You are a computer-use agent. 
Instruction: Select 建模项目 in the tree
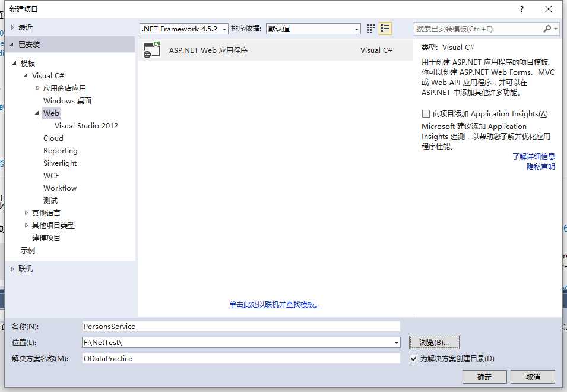[x=46, y=238]
